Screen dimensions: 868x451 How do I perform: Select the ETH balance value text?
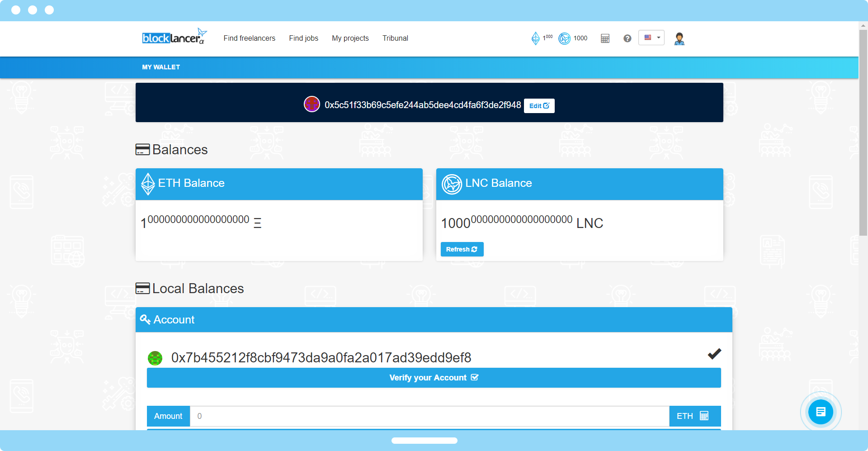click(201, 222)
